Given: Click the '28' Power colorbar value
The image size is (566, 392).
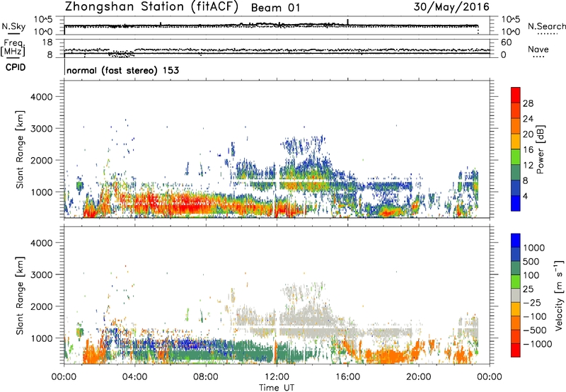Looking at the screenshot, I should point(528,103).
